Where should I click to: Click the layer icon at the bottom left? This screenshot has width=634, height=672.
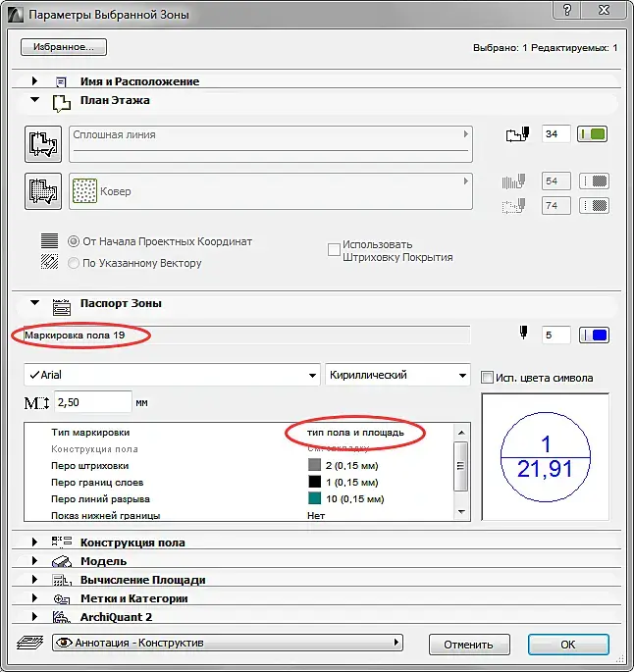click(29, 643)
